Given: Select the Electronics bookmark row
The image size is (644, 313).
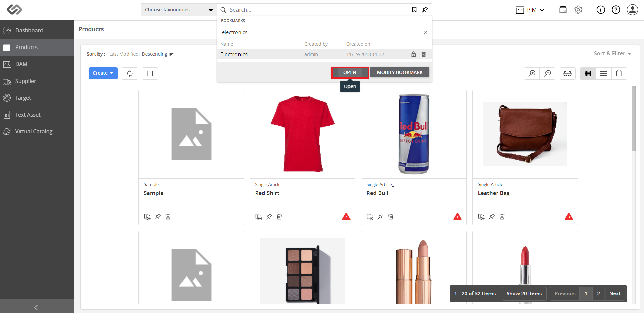Looking at the screenshot, I should (324, 54).
